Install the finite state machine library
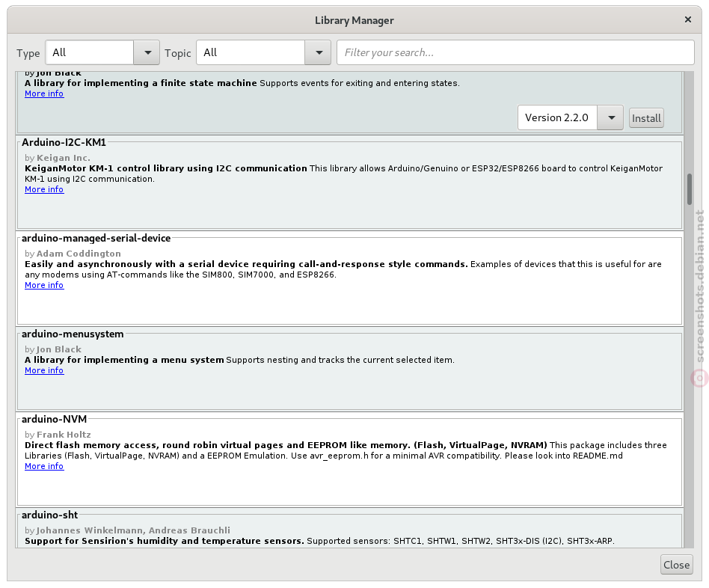 click(646, 118)
